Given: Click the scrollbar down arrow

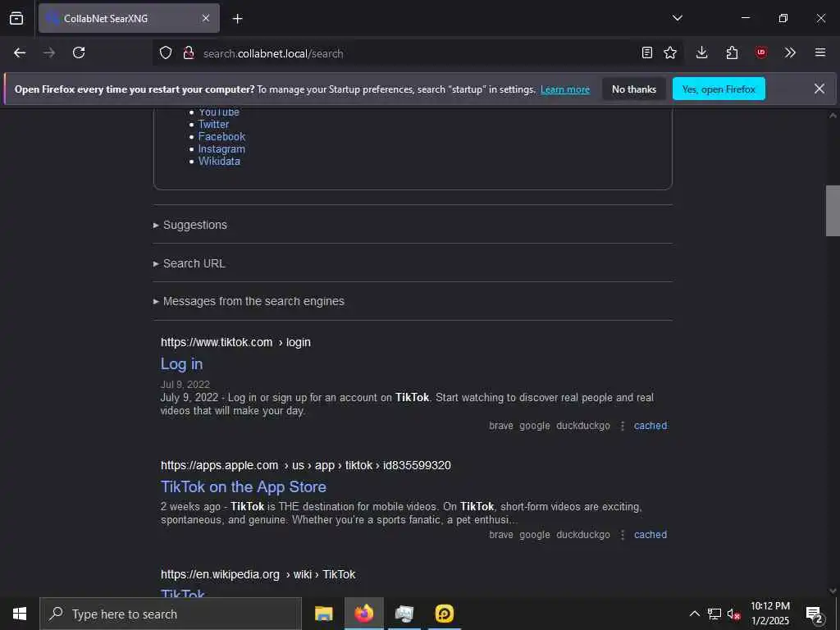Looking at the screenshot, I should (x=833, y=591).
